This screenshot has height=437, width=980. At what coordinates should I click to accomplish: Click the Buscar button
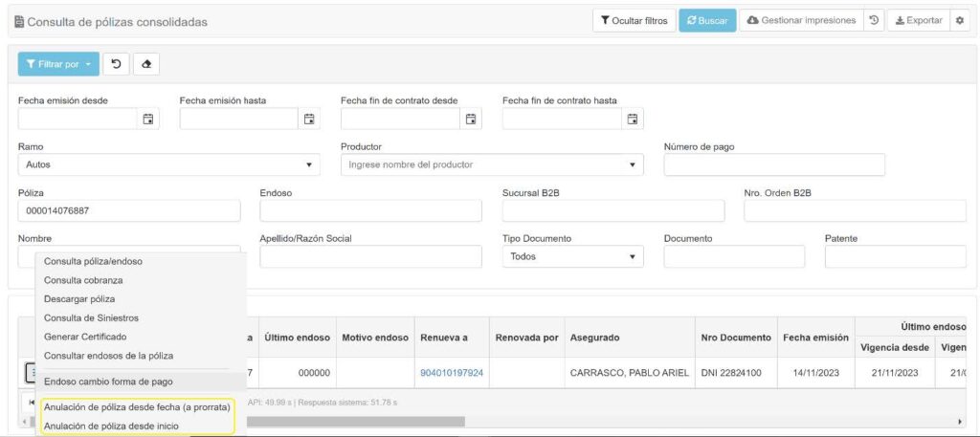click(x=707, y=21)
